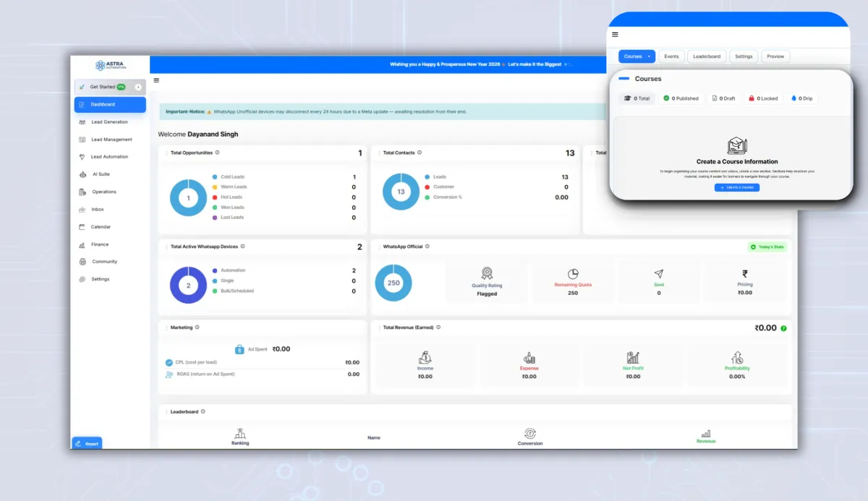Switch to the Leaderboard tab in Courses window

tap(707, 56)
